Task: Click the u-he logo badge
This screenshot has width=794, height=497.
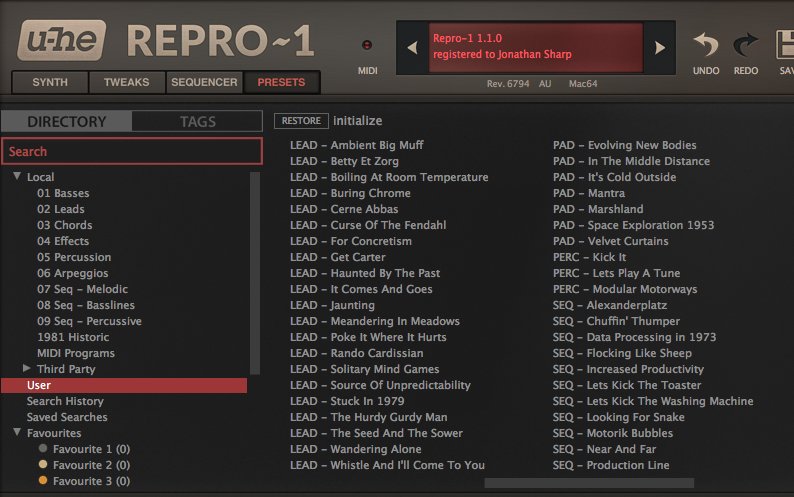Action: [x=61, y=40]
